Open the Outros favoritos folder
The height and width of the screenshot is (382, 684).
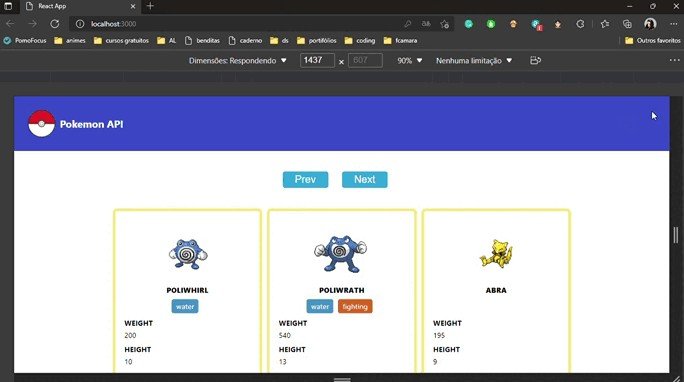[653, 41]
